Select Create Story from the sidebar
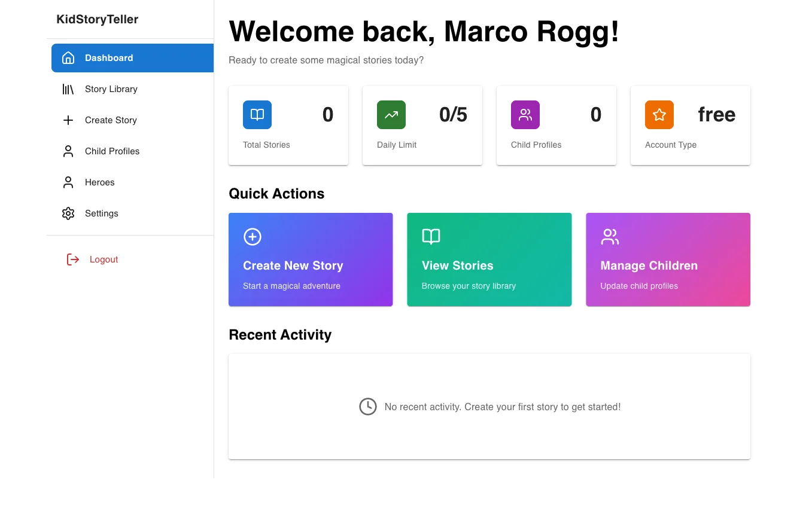The image size is (812, 507). click(132, 120)
